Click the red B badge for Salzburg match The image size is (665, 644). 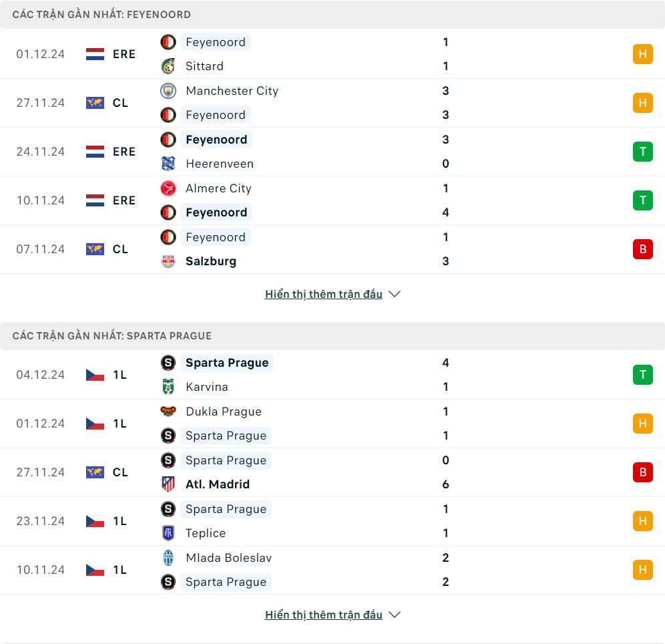point(642,249)
